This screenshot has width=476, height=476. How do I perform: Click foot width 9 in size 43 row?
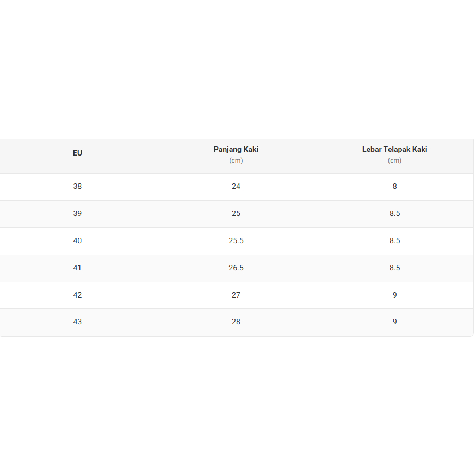(394, 322)
